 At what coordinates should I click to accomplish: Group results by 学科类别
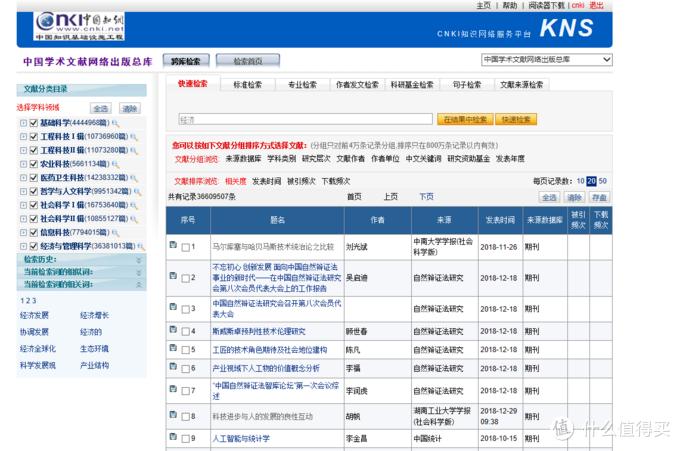pos(281,159)
